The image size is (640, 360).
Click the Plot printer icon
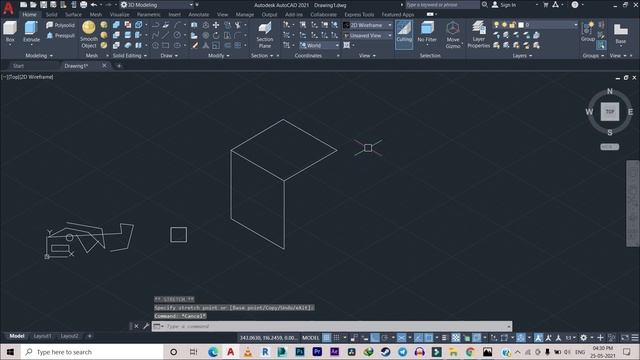coord(83,5)
